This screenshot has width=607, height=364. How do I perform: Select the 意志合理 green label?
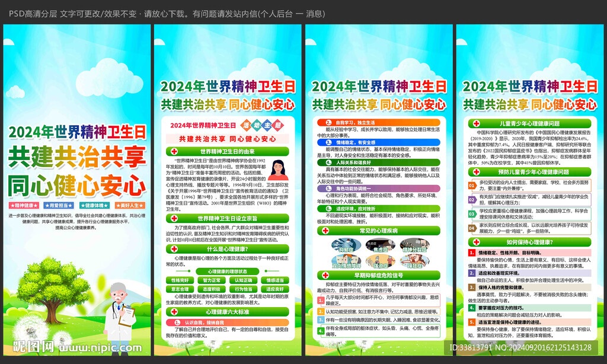tap(180, 289)
